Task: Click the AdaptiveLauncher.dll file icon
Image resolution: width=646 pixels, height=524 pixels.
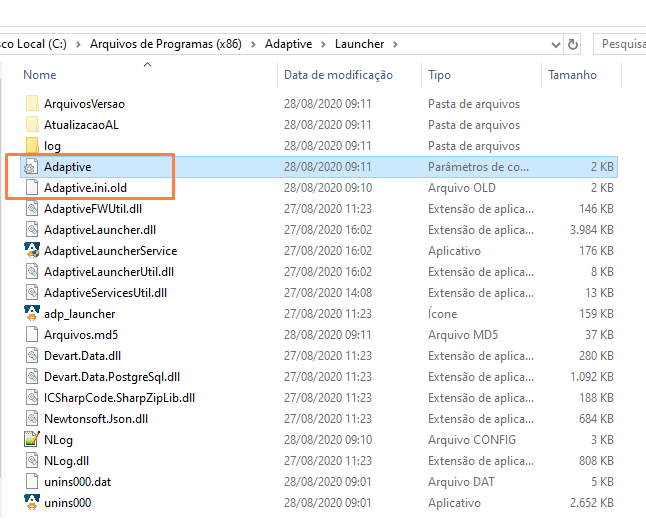Action: 32,229
